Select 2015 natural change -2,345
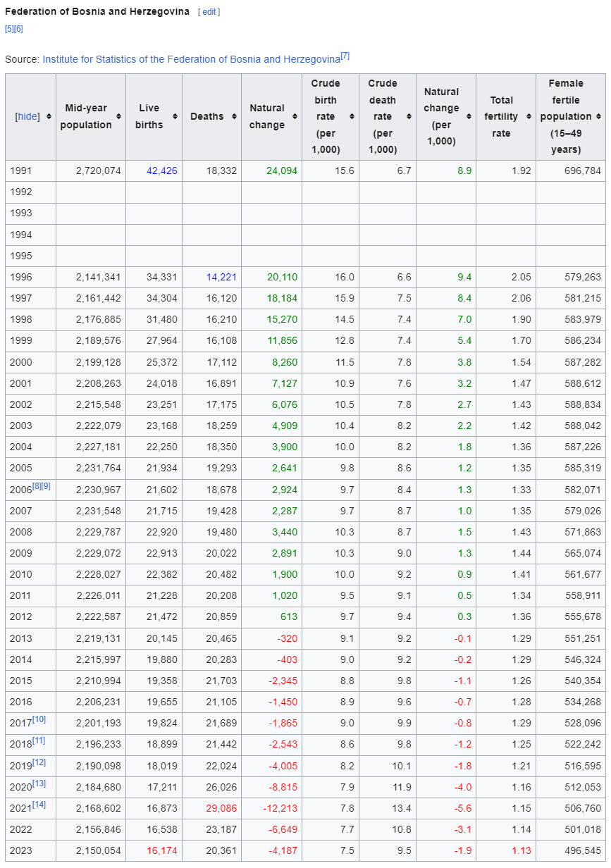The height and width of the screenshot is (868, 611). [283, 681]
